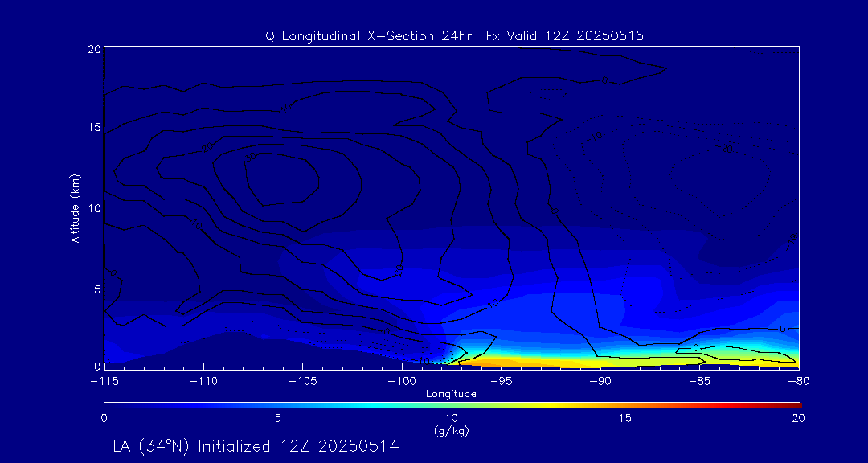Click the -105 longitude tick label

coord(302,382)
